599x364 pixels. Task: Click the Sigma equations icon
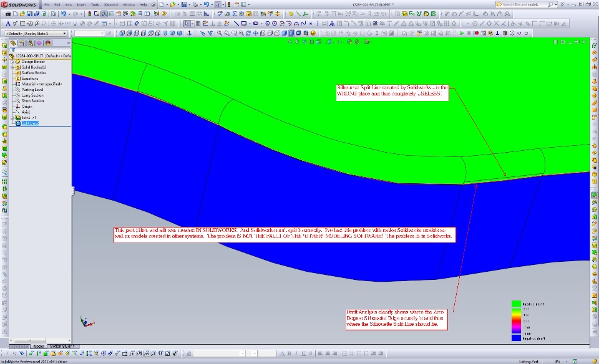[235, 14]
